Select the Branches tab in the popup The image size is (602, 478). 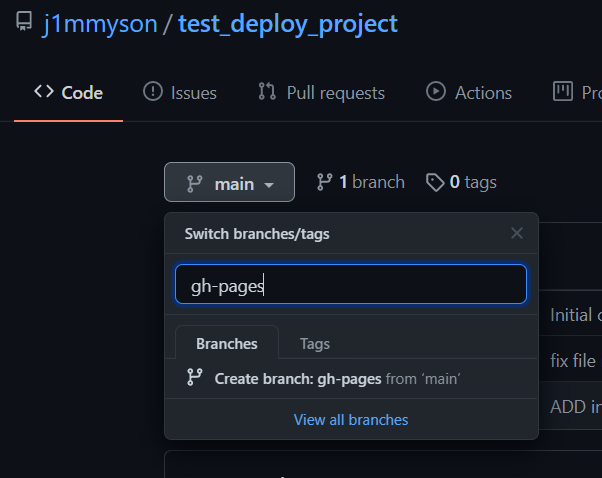pyautogui.click(x=227, y=344)
